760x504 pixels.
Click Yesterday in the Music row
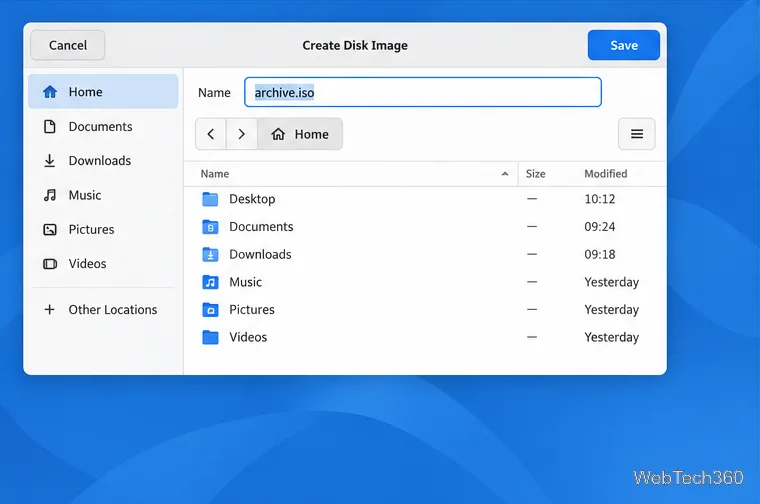pos(611,282)
